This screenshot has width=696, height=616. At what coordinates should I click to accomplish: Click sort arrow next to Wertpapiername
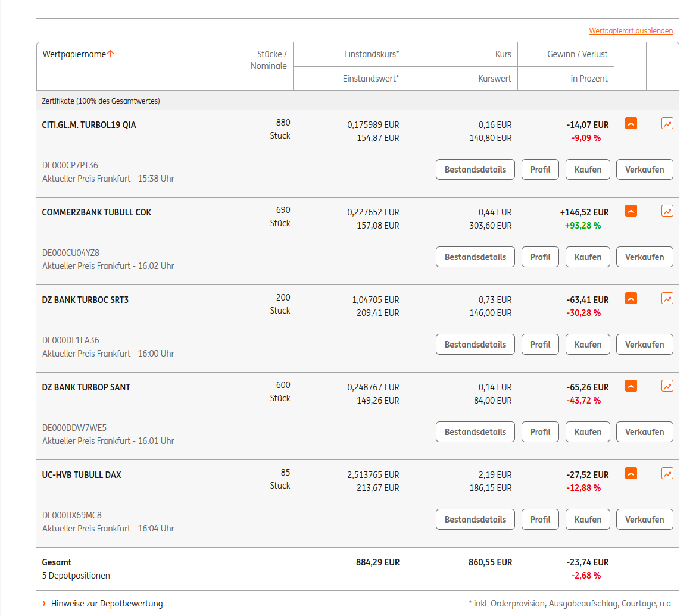pyautogui.click(x=111, y=54)
